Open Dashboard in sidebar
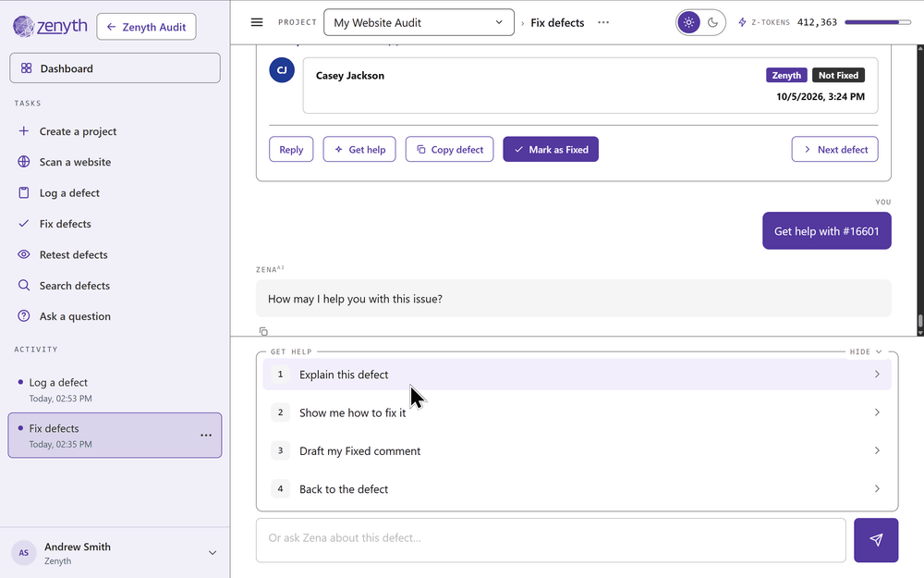The image size is (924, 578). pos(115,68)
